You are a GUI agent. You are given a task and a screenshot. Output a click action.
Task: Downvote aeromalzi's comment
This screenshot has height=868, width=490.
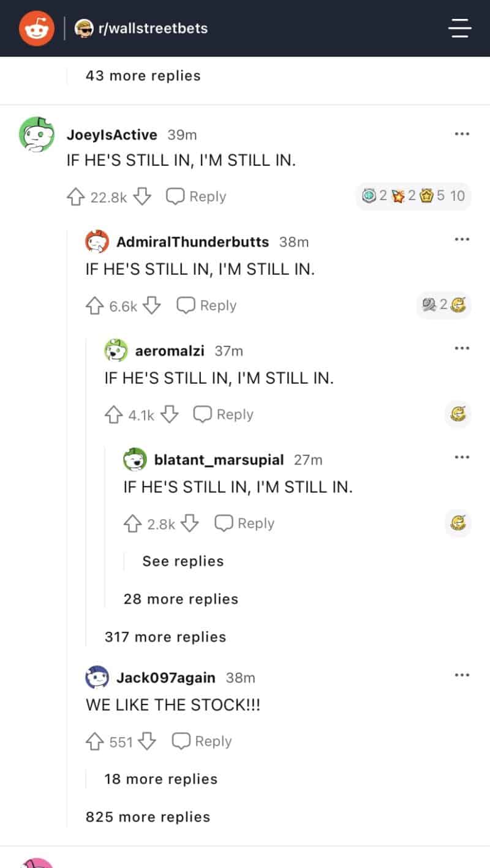pyautogui.click(x=170, y=414)
